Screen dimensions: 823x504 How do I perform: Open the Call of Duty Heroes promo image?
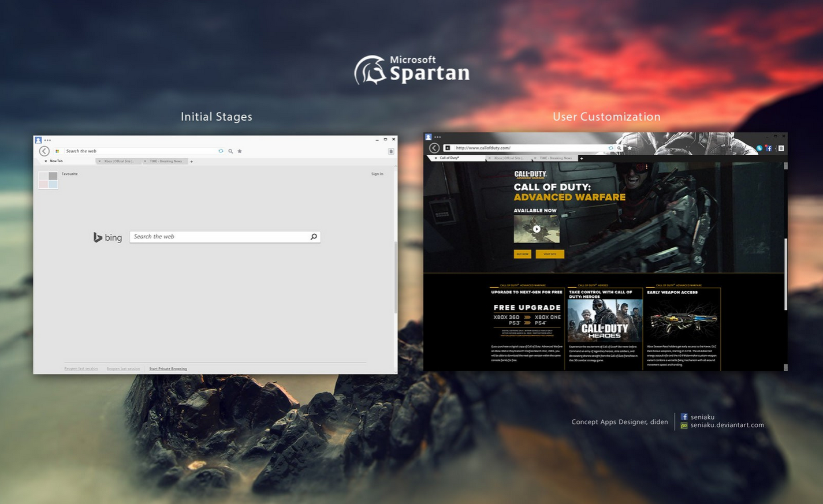pos(605,321)
